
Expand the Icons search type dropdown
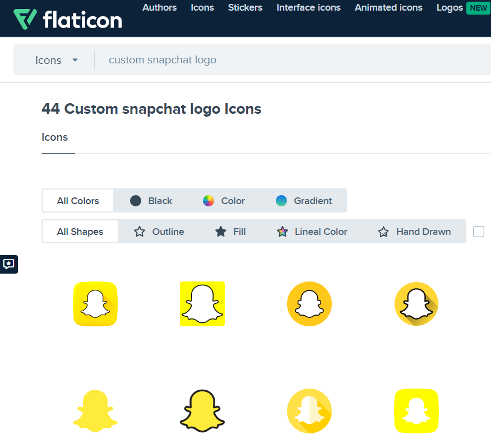[x=57, y=60]
